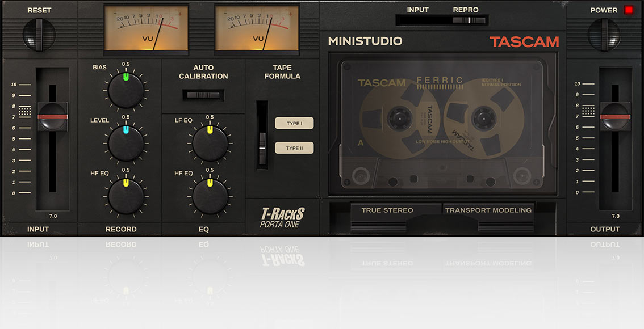
Task: Click the left VU meter
Action: 146,28
